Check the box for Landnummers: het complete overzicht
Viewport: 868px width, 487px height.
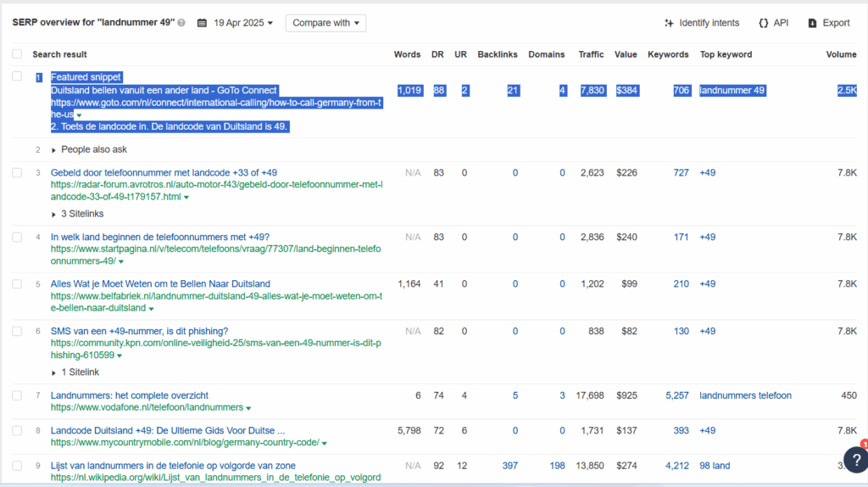tap(17, 395)
